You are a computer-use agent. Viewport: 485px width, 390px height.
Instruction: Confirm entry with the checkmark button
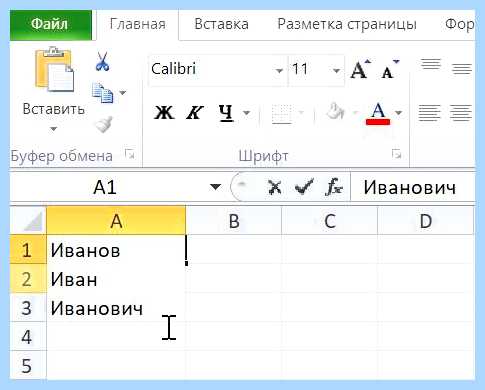(x=304, y=187)
